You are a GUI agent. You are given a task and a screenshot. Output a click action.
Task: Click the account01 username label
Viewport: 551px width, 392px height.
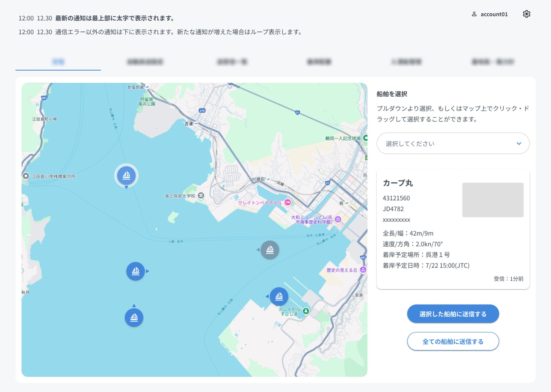pyautogui.click(x=494, y=14)
